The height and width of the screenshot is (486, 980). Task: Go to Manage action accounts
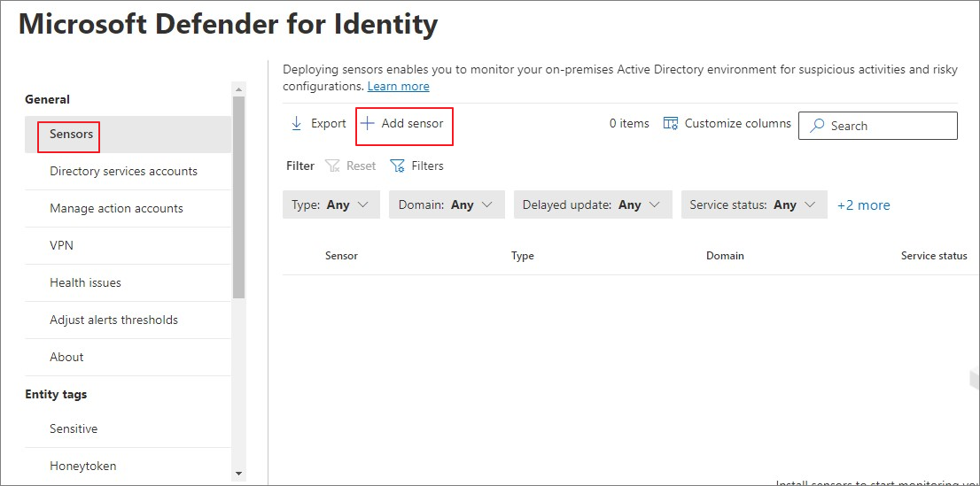coord(128,209)
